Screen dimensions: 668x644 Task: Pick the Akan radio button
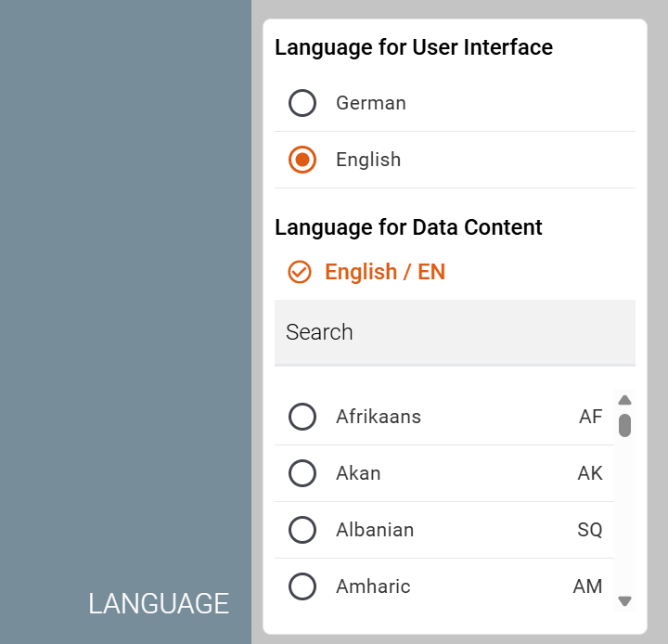pyautogui.click(x=302, y=473)
